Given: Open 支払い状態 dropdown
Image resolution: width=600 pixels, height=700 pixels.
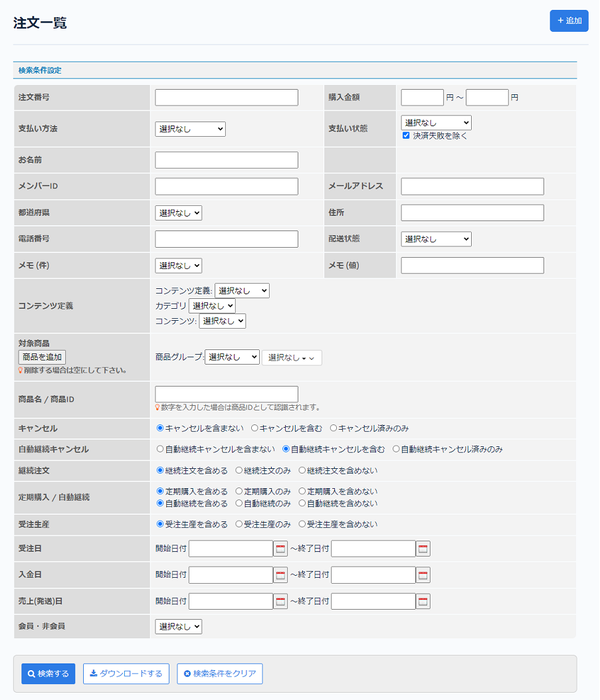Looking at the screenshot, I should [436, 122].
